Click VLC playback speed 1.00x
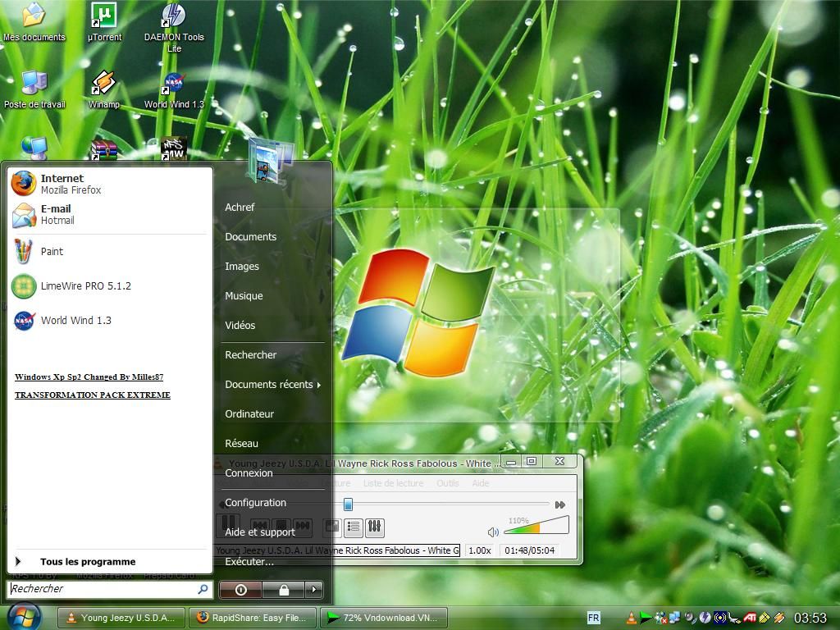 pos(479,550)
